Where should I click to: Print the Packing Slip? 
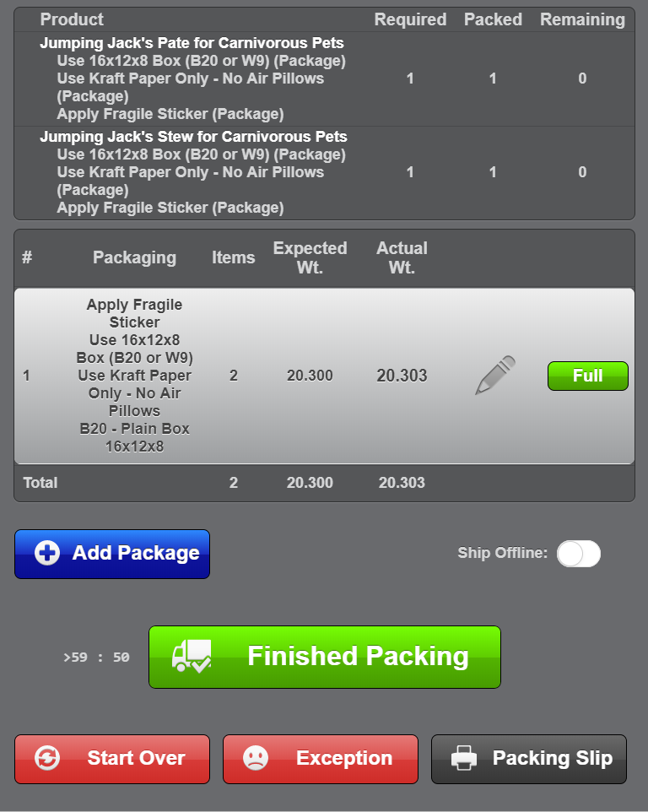click(x=529, y=758)
